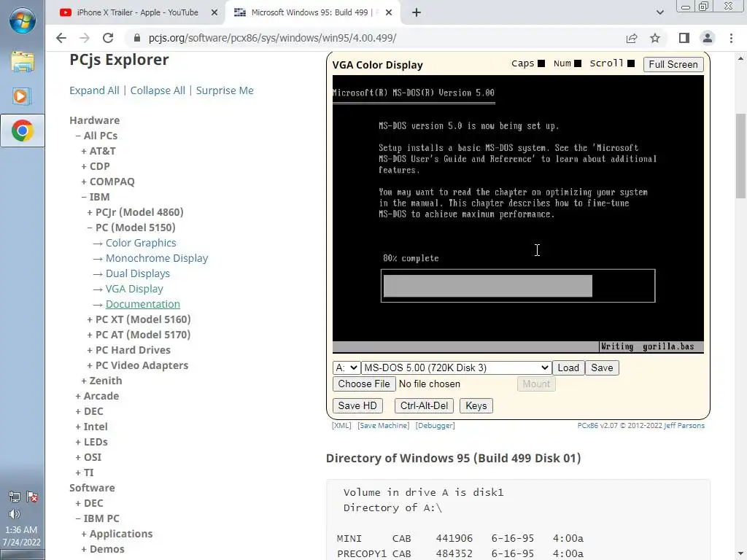Click the Ctrl-Alt-Del button
Image resolution: width=747 pixels, height=560 pixels.
424,405
